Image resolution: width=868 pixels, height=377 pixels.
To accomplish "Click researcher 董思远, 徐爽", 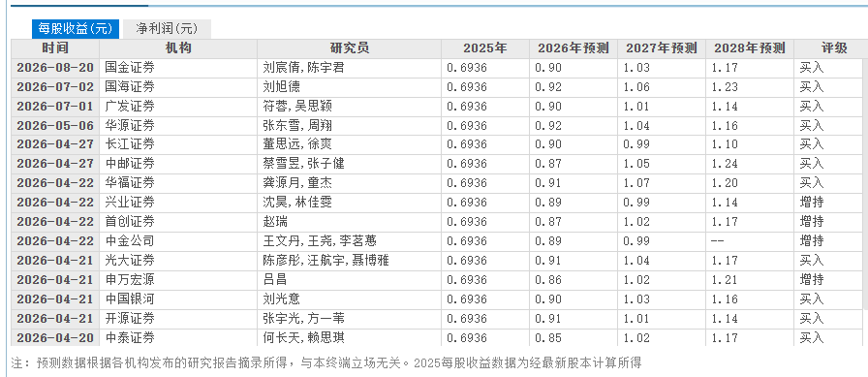I will tap(297, 145).
